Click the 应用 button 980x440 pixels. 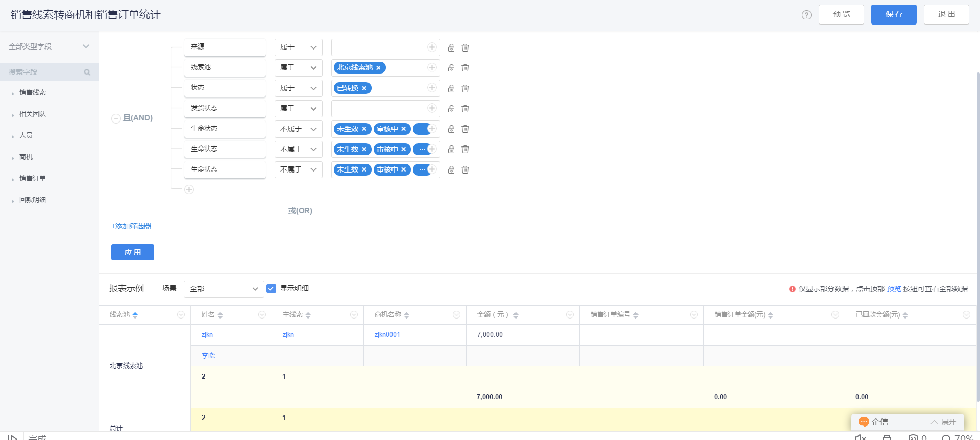tap(133, 252)
